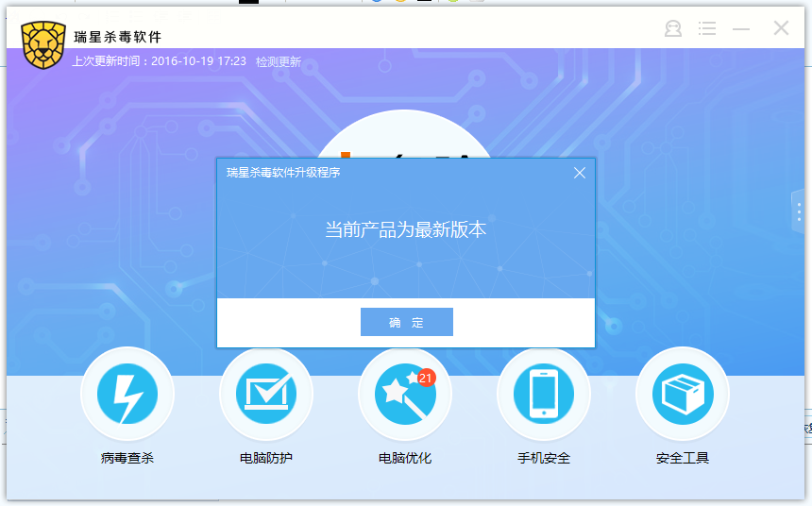This screenshot has height=506, width=812.
Task: Click the 安全工具 label
Action: pos(683,458)
